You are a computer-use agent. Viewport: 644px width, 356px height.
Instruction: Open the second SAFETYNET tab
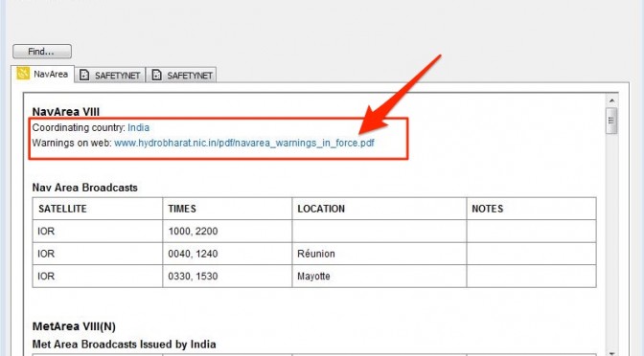point(181,75)
